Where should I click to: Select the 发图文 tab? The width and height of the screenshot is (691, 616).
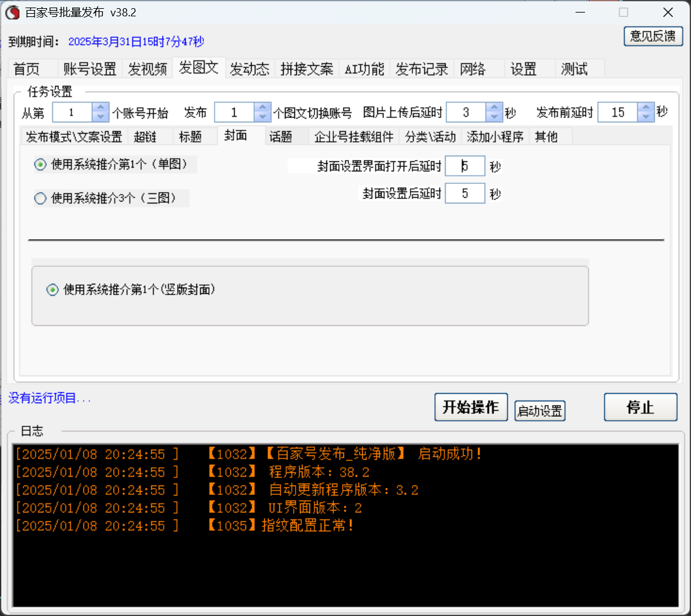coord(199,67)
